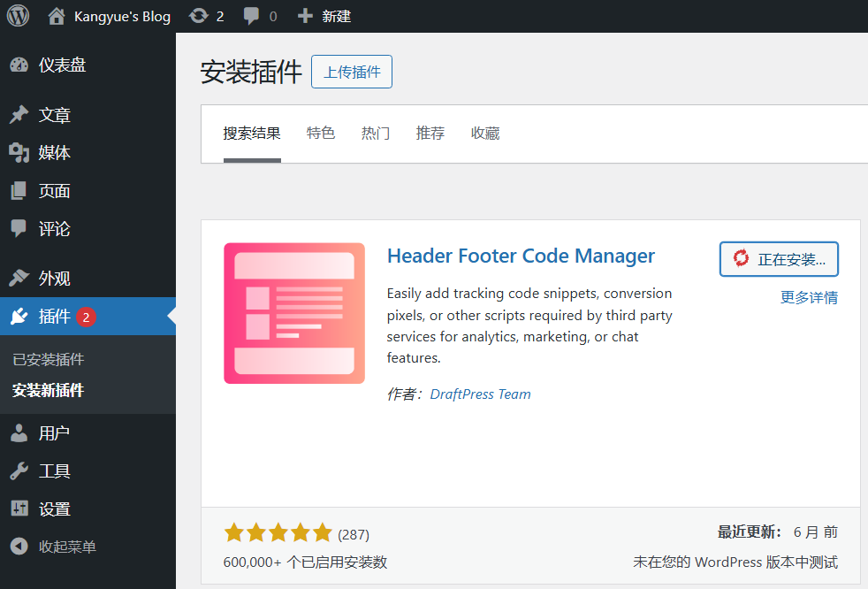This screenshot has height=589, width=868.
Task: Click the 文章 pushpin icon
Action: click(x=19, y=115)
